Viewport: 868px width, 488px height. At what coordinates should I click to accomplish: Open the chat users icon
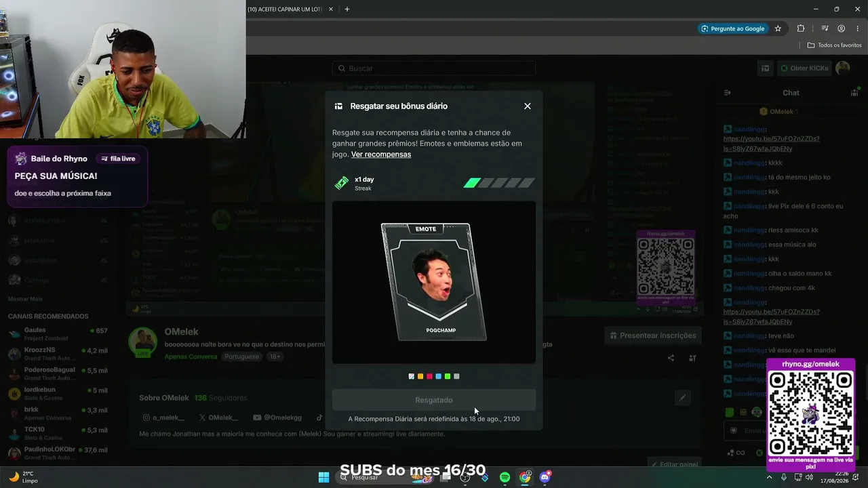[854, 93]
